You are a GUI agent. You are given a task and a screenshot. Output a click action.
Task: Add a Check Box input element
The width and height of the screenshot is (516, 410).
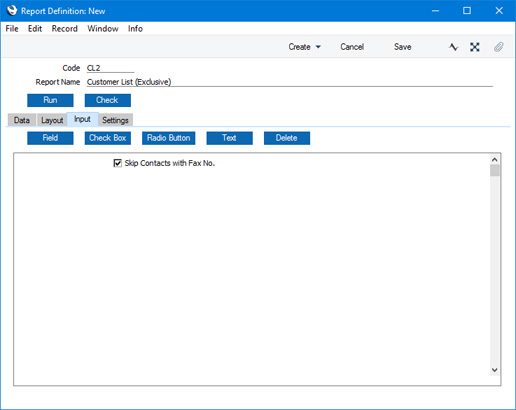(x=108, y=138)
